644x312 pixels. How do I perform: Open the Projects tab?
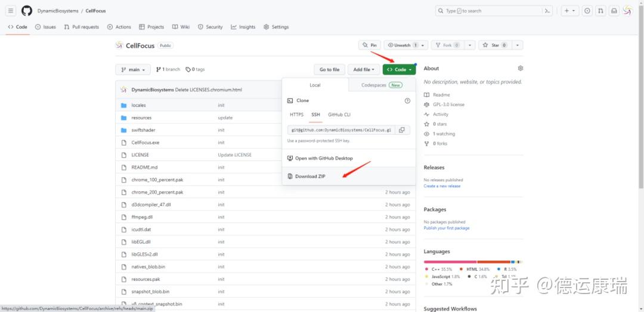click(151, 27)
